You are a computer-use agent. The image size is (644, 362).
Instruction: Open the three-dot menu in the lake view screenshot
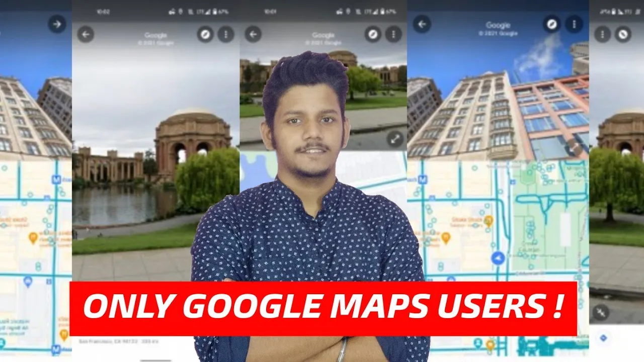point(225,34)
